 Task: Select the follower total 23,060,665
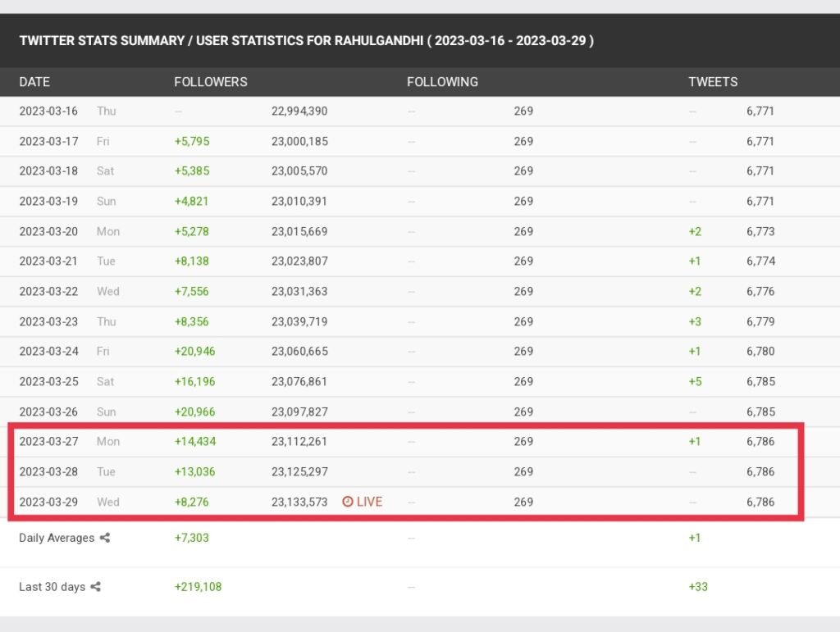[x=299, y=352]
